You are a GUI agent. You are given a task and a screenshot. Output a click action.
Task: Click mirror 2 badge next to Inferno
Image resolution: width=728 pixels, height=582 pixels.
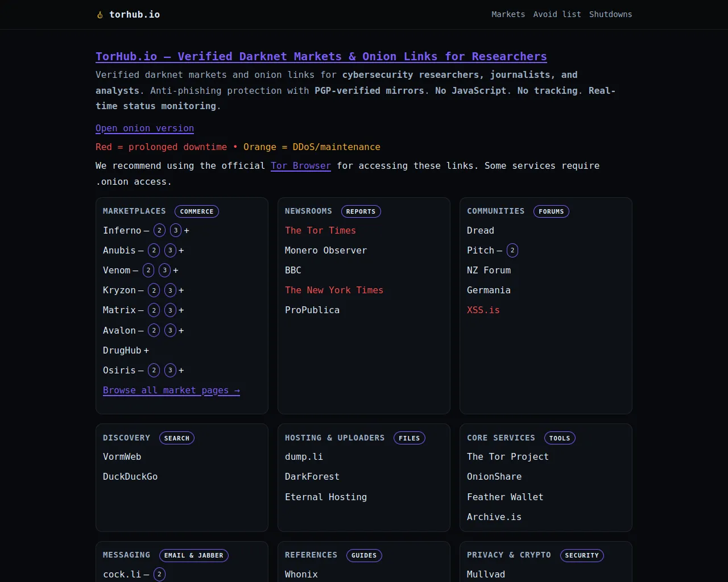(x=159, y=230)
